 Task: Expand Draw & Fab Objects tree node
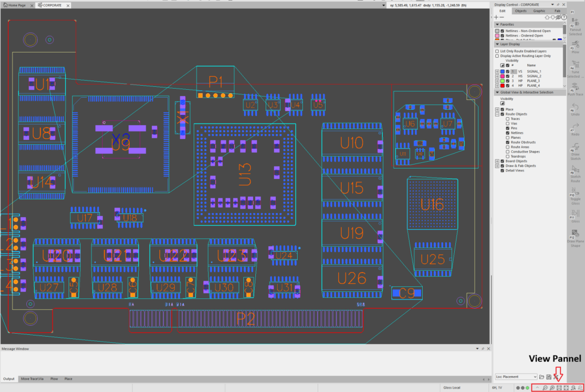tap(497, 166)
